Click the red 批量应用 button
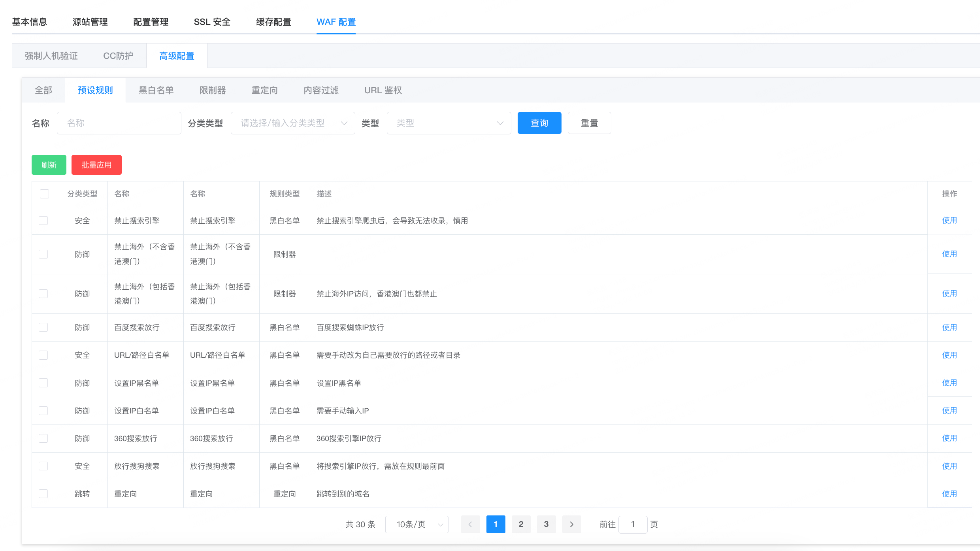 (96, 165)
